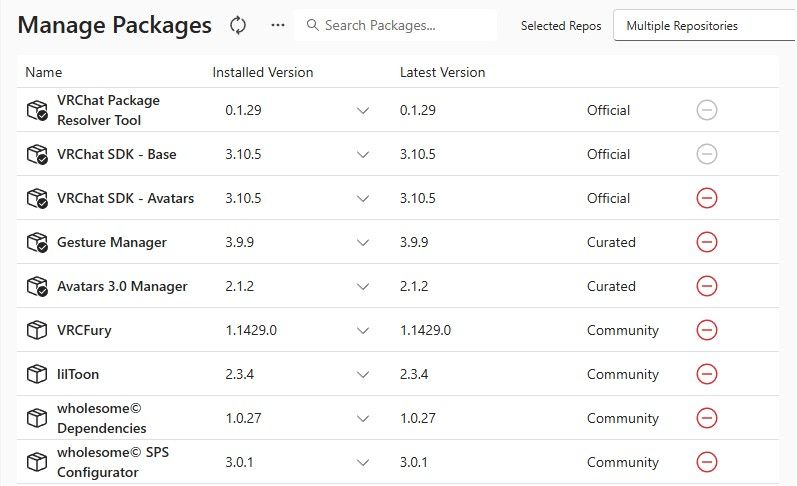The height and width of the screenshot is (486, 797).
Task: Click the Selected Repos label
Action: (561, 26)
